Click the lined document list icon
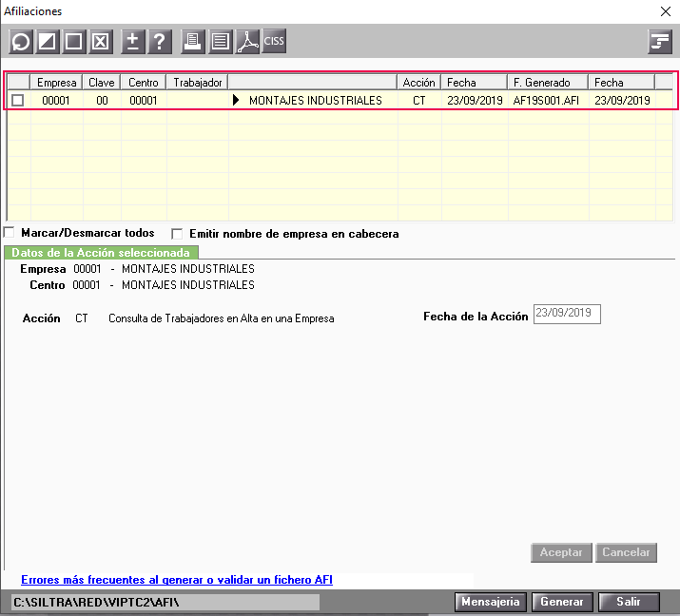The image size is (680, 616). coord(221,42)
